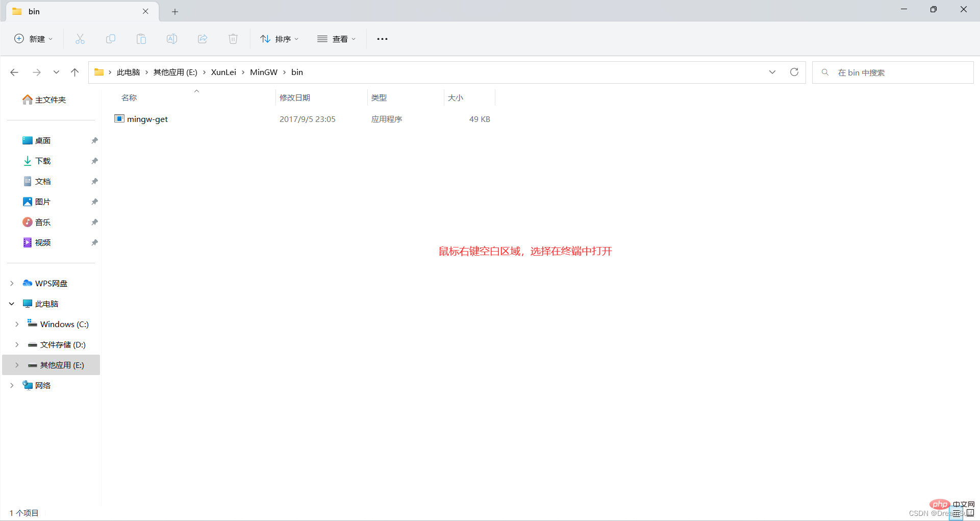Screen dimensions: 980x521
Task: Select the Rename (重命名) toolbar icon
Action: pyautogui.click(x=172, y=39)
